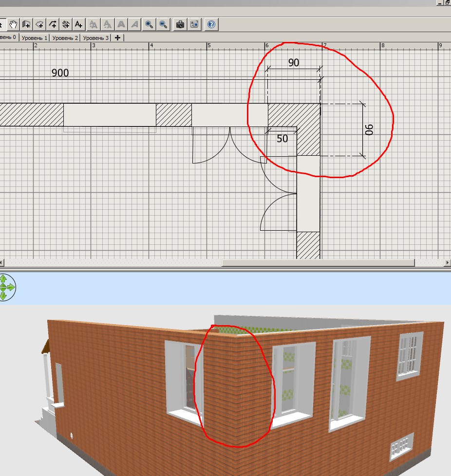The width and height of the screenshot is (451, 476).
Task: Pick the Add text tool
Action: tap(79, 24)
